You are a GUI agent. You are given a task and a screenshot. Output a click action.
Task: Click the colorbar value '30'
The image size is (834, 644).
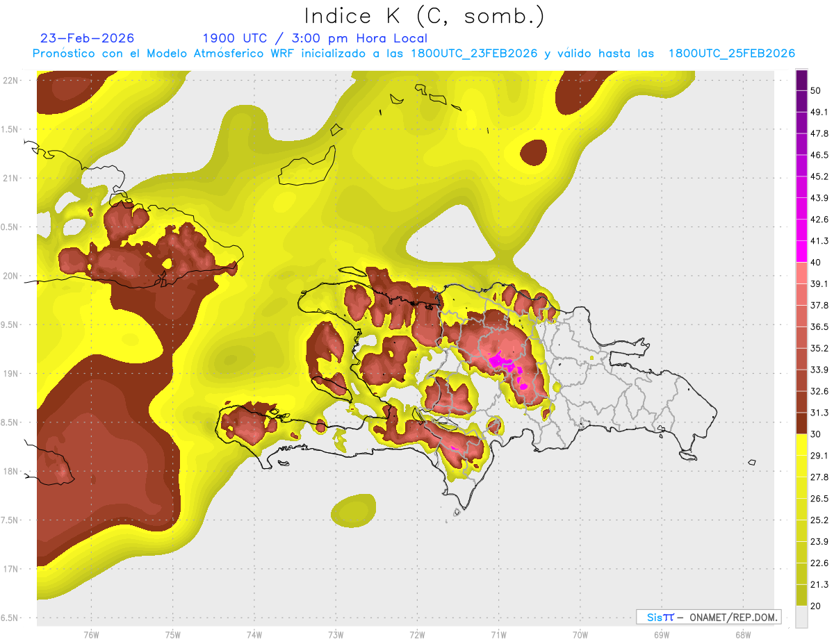[x=816, y=434]
